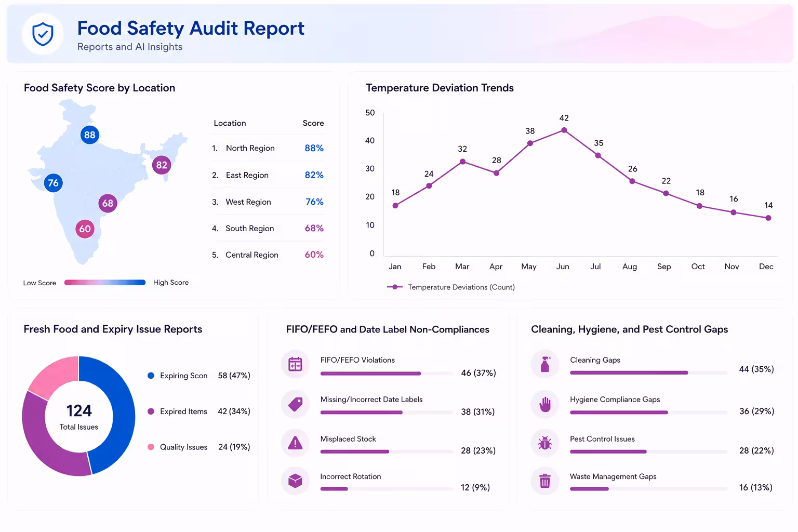Click the Hygiene Compliance Gaps label
The width and height of the screenshot is (798, 532).
(615, 400)
